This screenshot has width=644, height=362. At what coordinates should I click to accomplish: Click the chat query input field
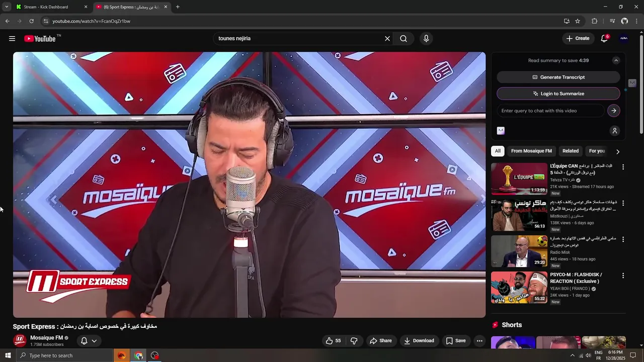(551, 111)
